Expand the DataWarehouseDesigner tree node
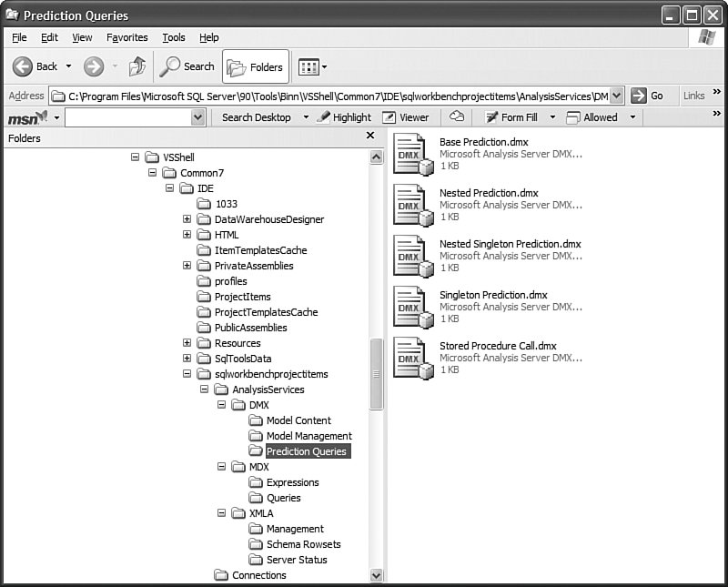This screenshot has height=587, width=728. tap(187, 219)
